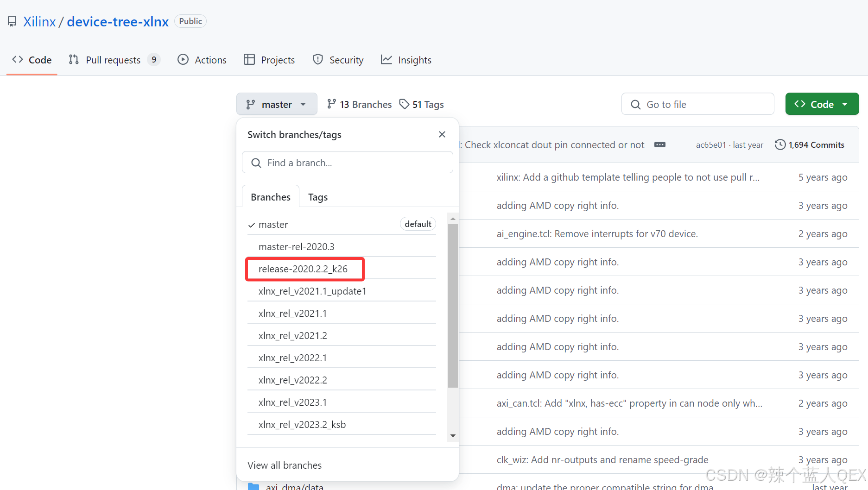Expand the commit message ellipsis button

click(660, 144)
